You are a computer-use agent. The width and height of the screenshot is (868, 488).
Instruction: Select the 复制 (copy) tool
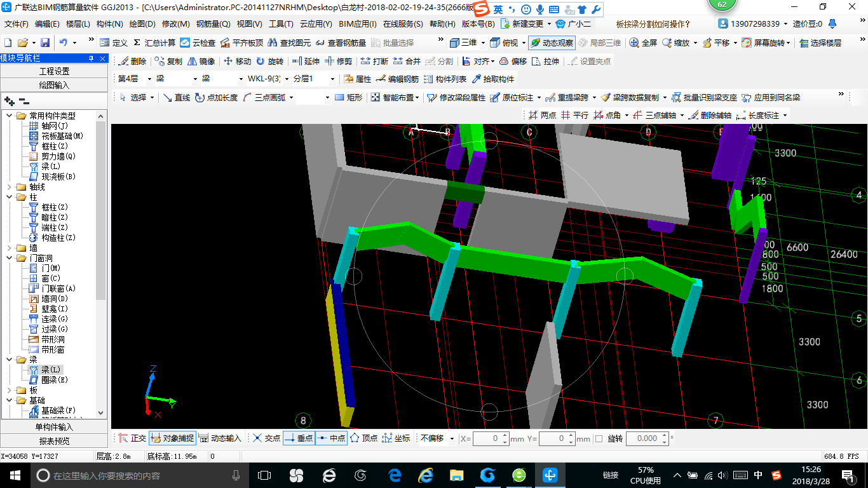click(168, 62)
